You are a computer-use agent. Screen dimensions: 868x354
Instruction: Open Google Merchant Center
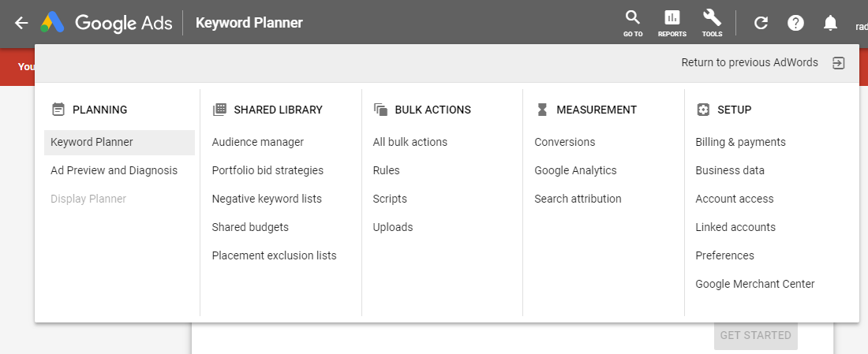click(x=755, y=284)
